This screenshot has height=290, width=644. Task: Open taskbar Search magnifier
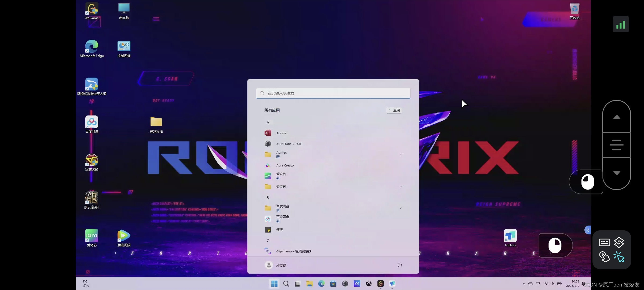pos(286,284)
